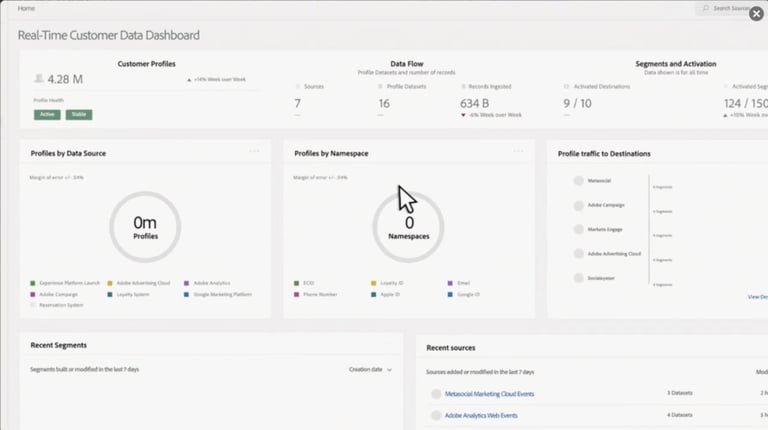Click the green Stable health badge
The height and width of the screenshot is (430, 768).
tap(79, 115)
